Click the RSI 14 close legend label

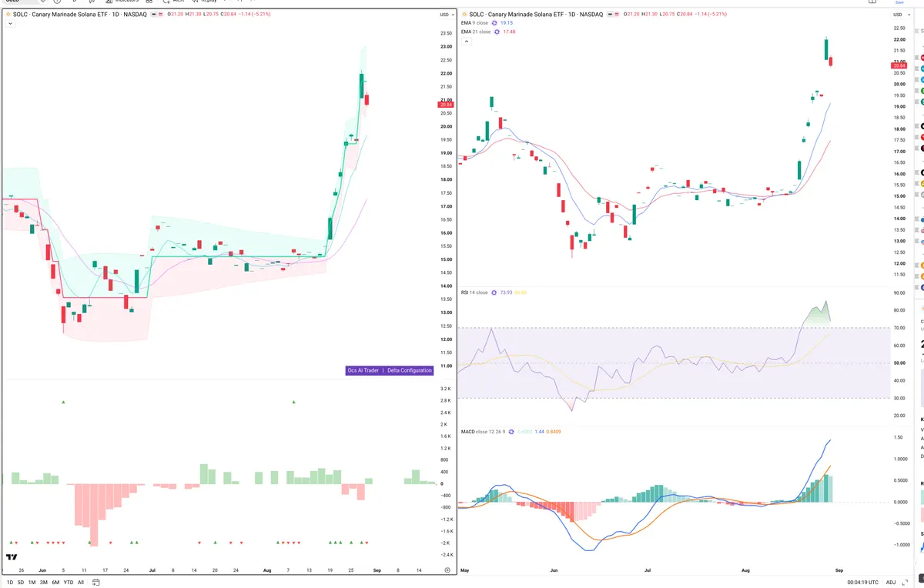[x=474, y=292]
